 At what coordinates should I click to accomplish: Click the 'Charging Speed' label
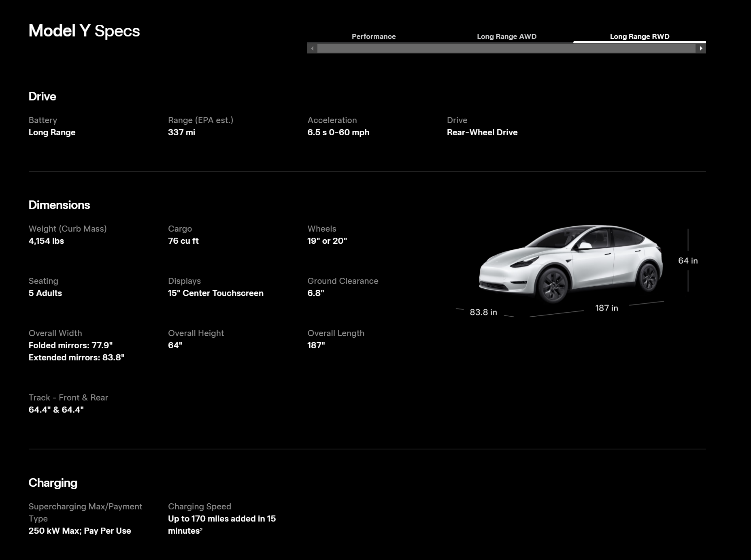click(200, 507)
